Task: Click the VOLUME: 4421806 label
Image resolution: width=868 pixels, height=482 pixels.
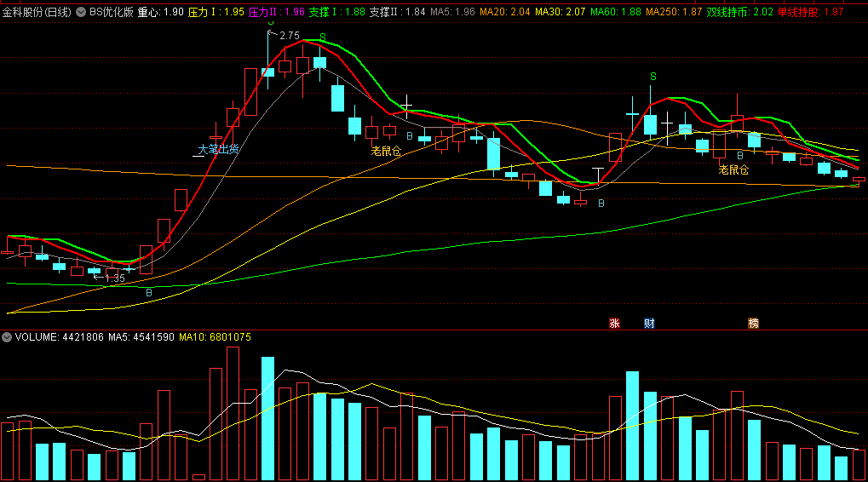Action: [x=60, y=337]
